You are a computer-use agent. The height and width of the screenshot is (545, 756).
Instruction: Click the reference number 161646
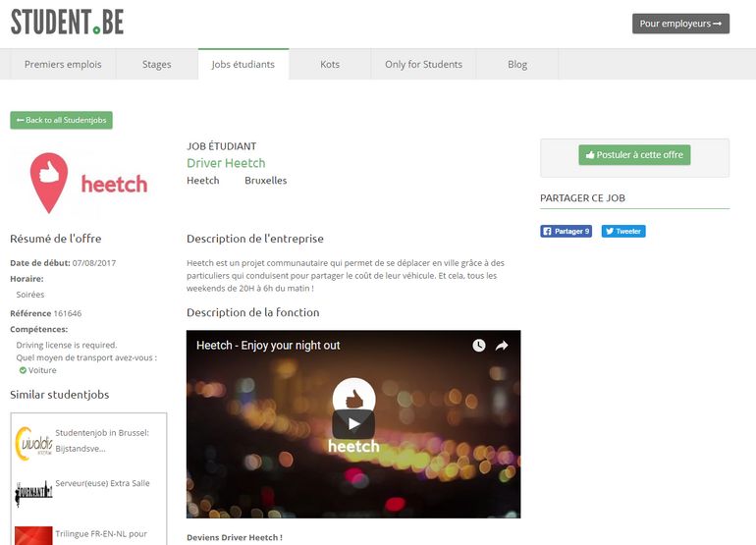(68, 313)
